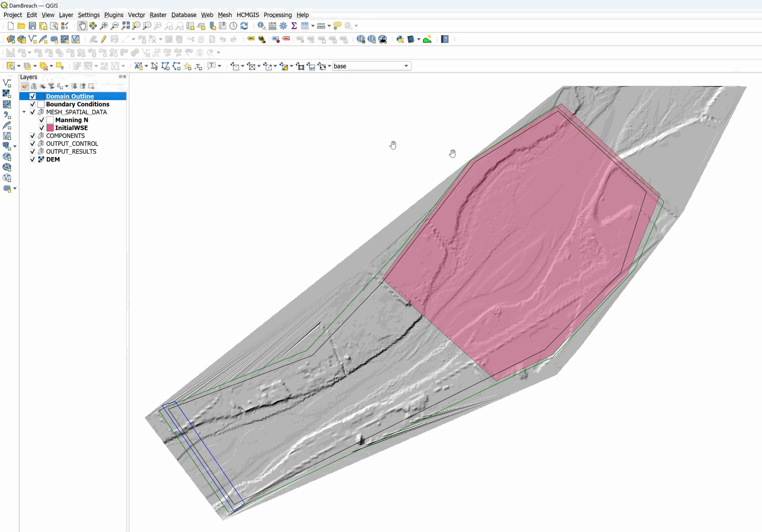Click the Zoom In magnifier tool
The image size is (762, 532).
(104, 26)
